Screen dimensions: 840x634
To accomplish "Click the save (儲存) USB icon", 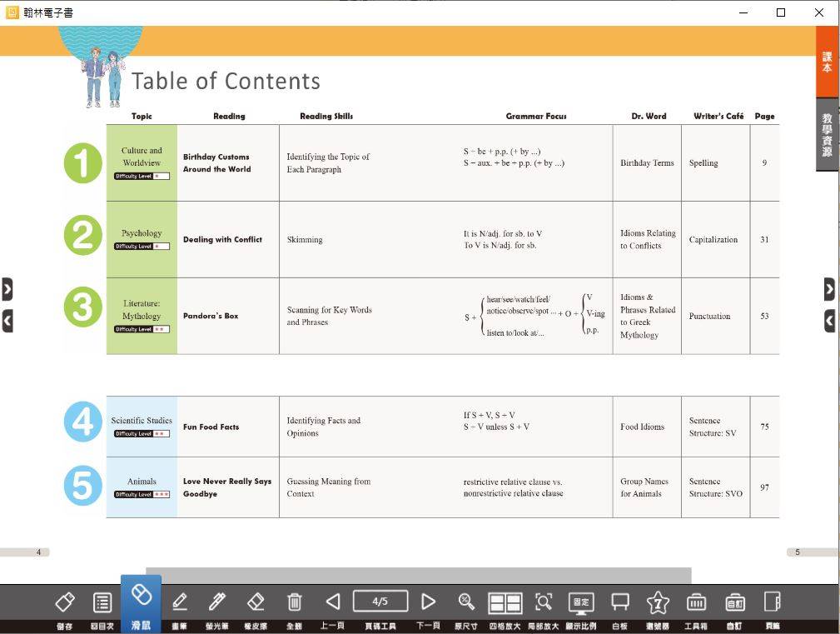I will [x=65, y=602].
